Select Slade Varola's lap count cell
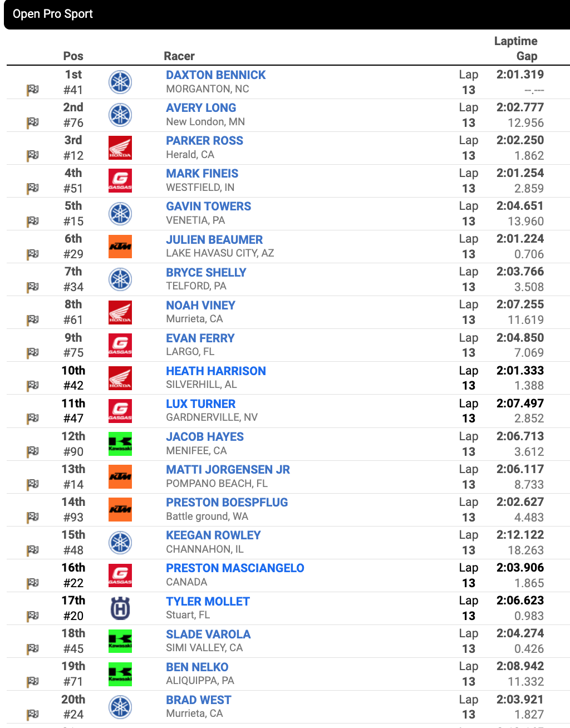This screenshot has width=570, height=728. click(469, 641)
